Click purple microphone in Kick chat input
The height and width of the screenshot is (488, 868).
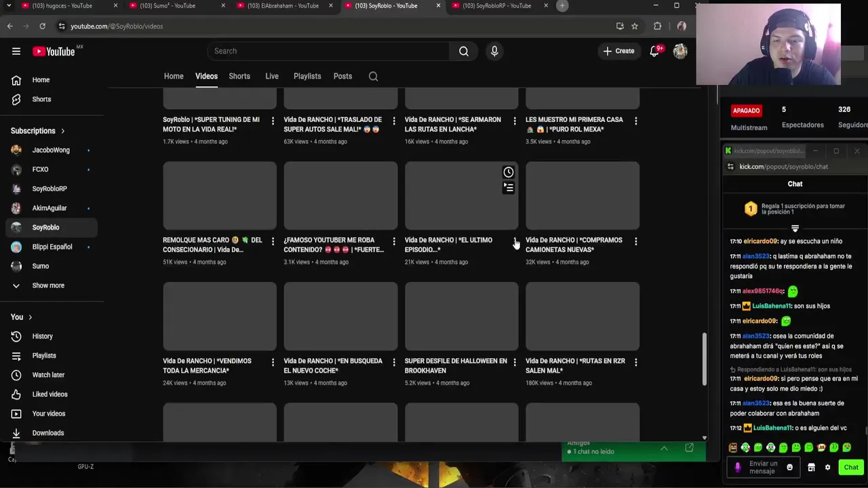tap(738, 467)
